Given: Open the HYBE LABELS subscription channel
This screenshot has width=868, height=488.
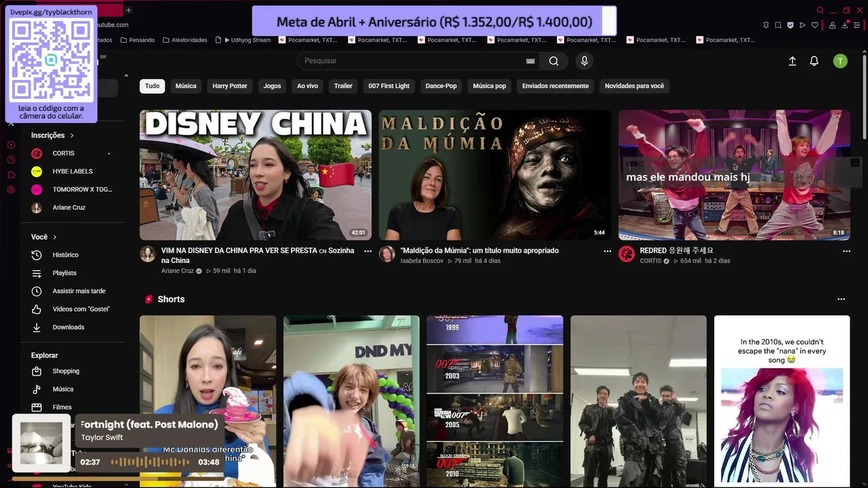Looking at the screenshot, I should click(73, 171).
